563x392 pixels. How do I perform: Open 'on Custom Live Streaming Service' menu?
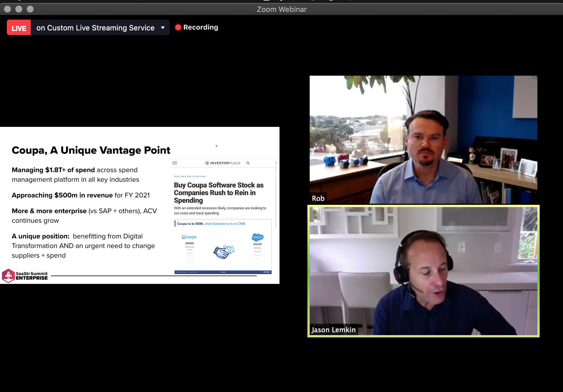tap(95, 28)
